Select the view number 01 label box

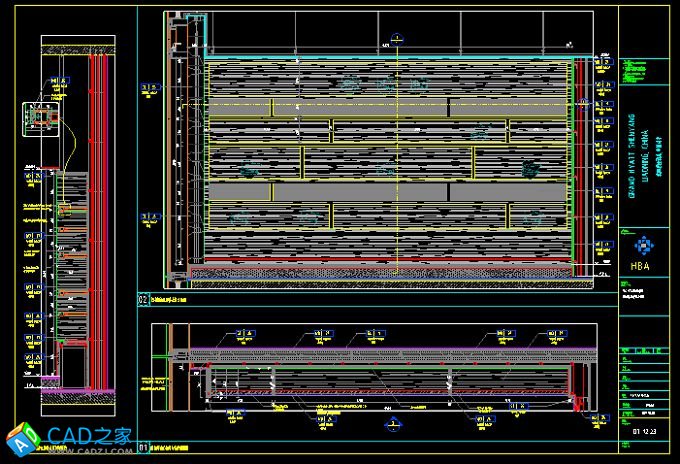(x=143, y=449)
